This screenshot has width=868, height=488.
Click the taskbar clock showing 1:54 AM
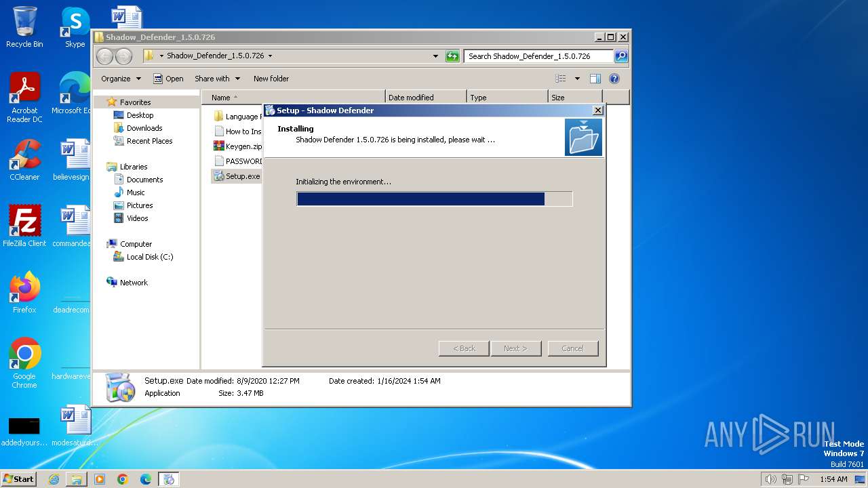(833, 479)
